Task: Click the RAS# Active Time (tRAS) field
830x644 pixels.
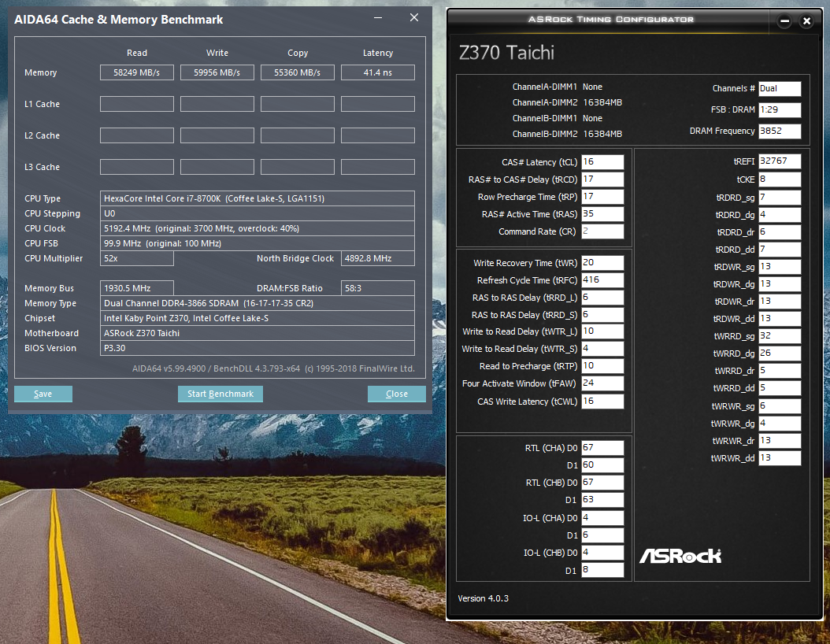Action: point(602,214)
